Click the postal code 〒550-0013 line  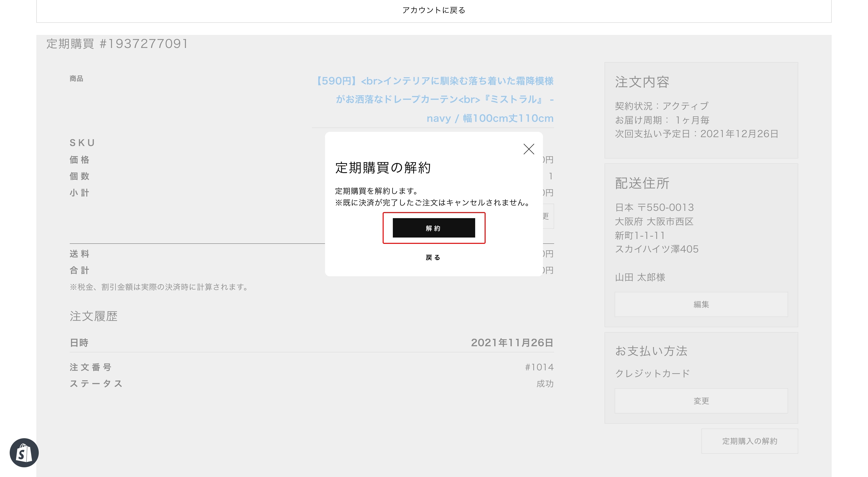[x=654, y=207]
